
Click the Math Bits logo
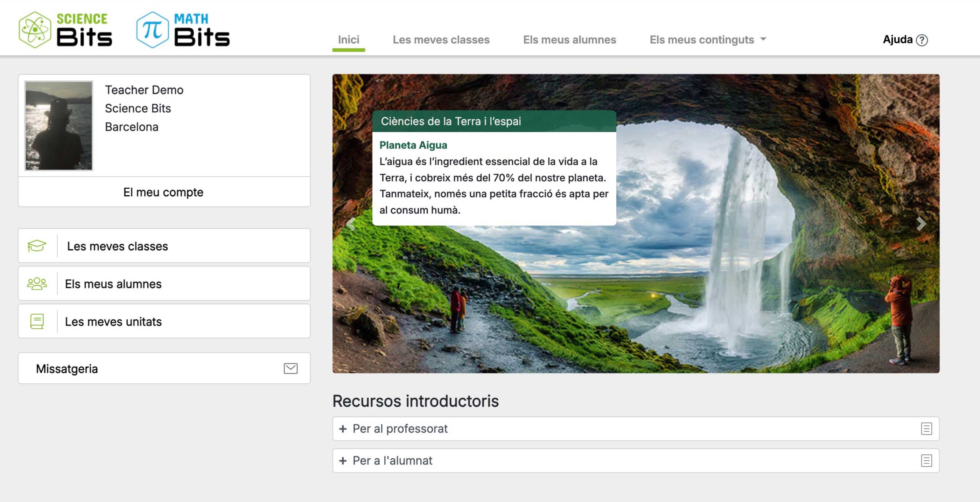pos(183,30)
